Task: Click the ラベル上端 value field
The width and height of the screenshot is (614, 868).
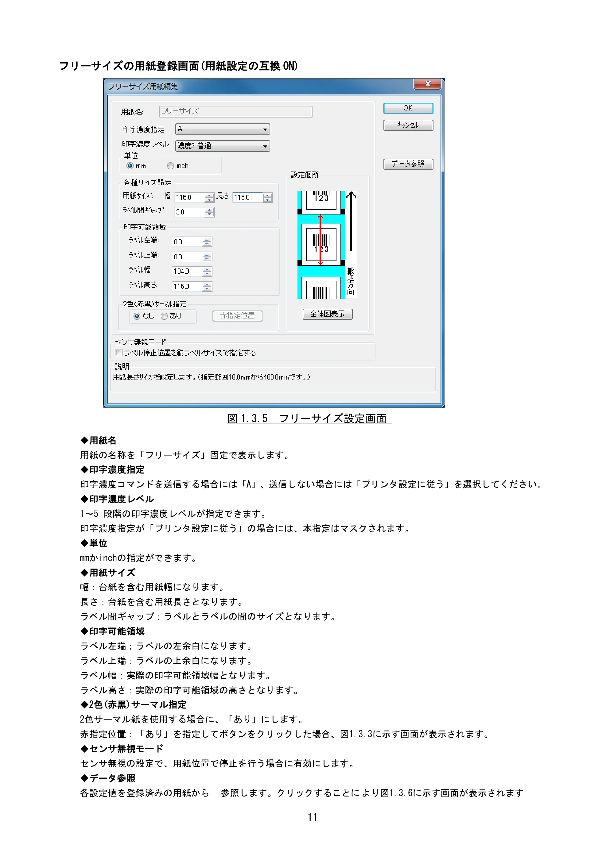Action: (x=187, y=257)
